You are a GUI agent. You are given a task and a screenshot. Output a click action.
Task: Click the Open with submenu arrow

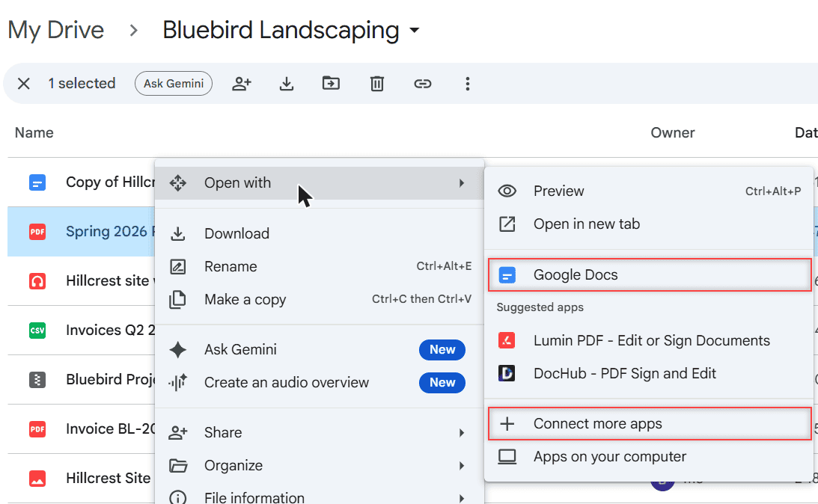(462, 183)
